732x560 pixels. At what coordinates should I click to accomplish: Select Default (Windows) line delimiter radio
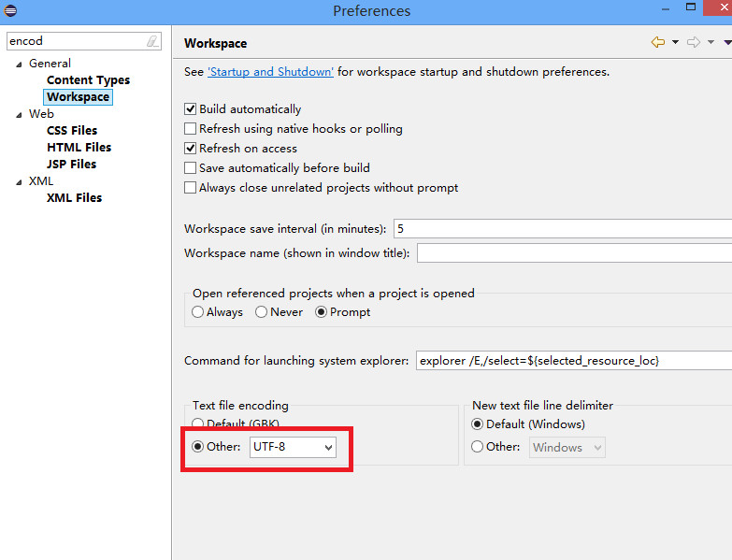(x=477, y=424)
